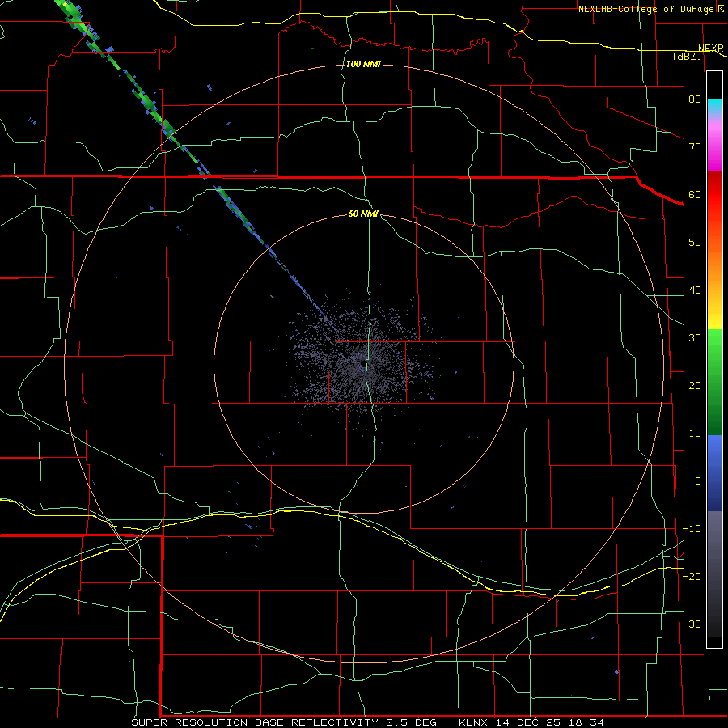
Task: Click the [dBZ] units label
Action: point(687,57)
